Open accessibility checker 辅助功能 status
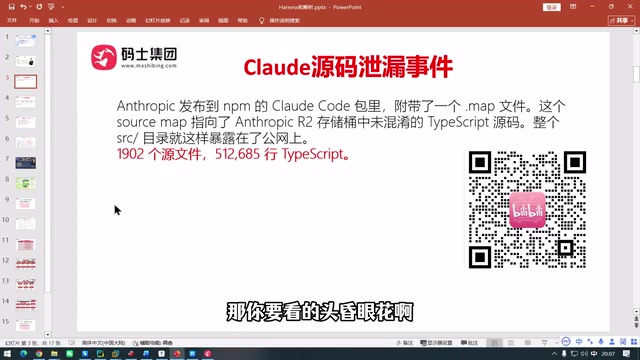This screenshot has height=360, width=640. point(153,343)
